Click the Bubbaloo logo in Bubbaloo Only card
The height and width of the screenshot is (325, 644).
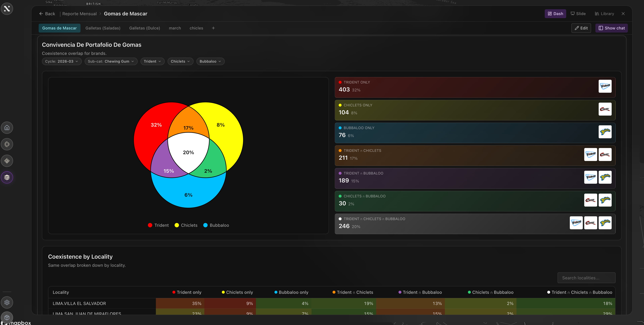click(x=605, y=132)
